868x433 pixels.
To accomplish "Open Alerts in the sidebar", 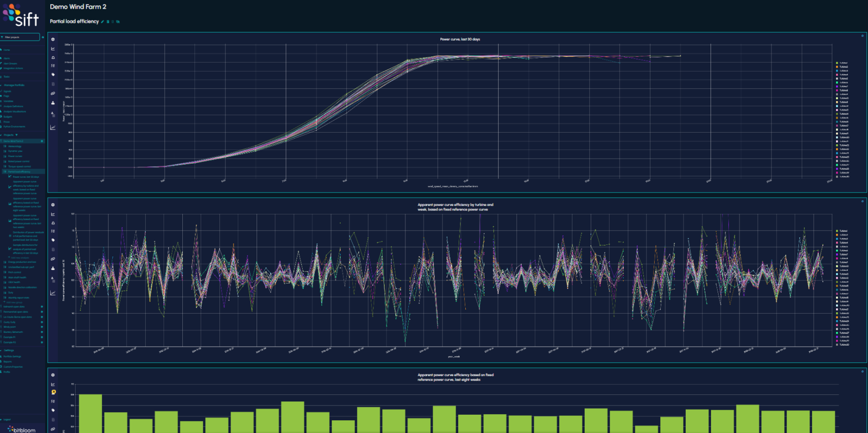I will 6,58.
